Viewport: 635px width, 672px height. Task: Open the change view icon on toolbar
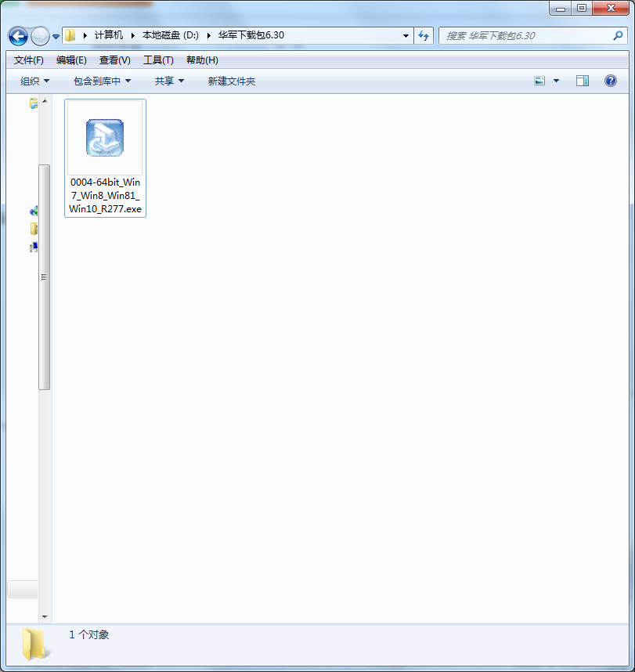(x=539, y=81)
